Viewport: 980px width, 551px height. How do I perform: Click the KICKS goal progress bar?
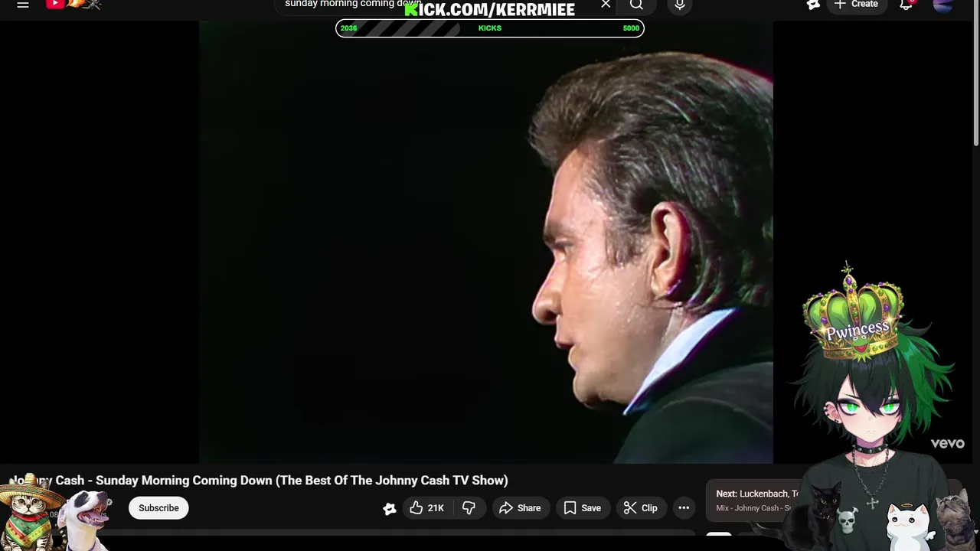pyautogui.click(x=490, y=28)
